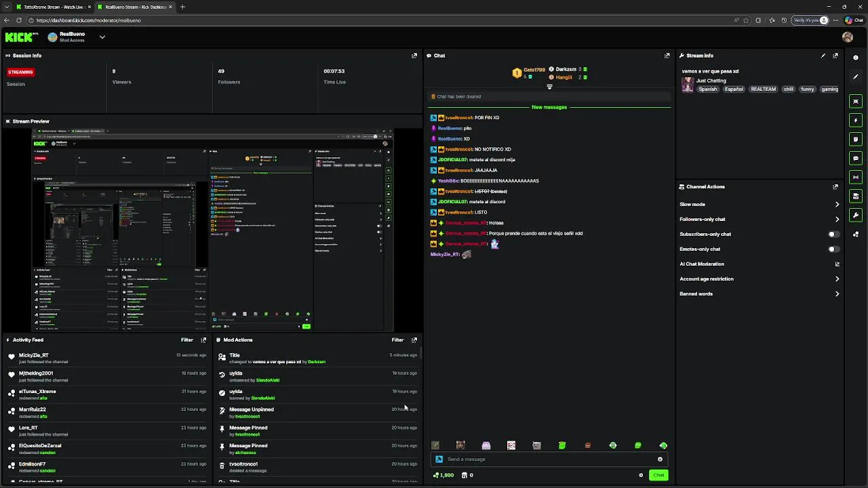Viewport: 868px width, 488px height.
Task: Open chat settings gear icon
Action: tap(641, 475)
